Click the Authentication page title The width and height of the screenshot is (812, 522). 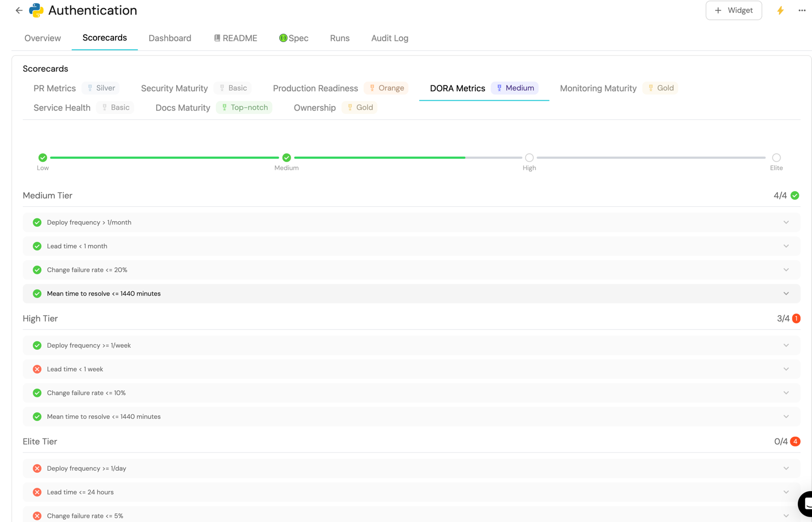pos(92,10)
